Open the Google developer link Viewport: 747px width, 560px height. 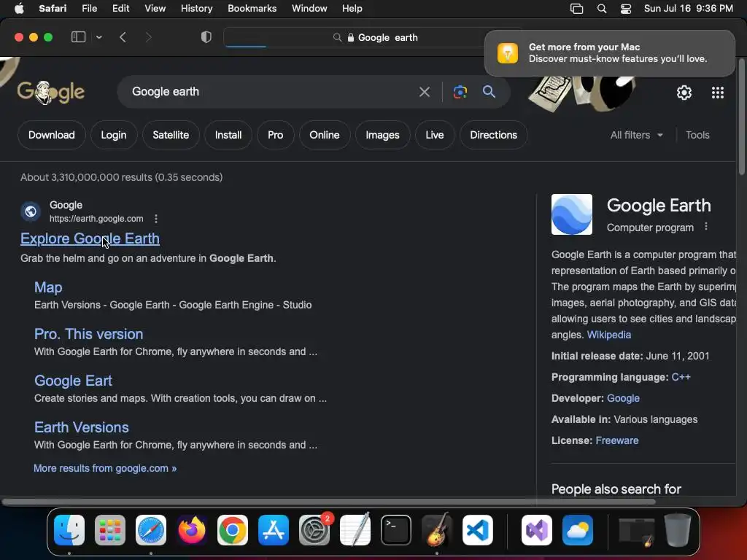(623, 398)
